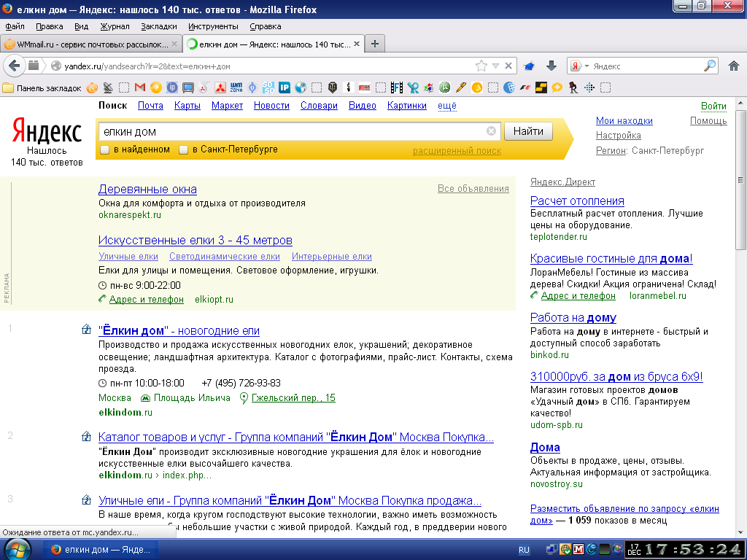The height and width of the screenshot is (560, 747).
Task: Open the Инструменты menu
Action: [x=213, y=26]
